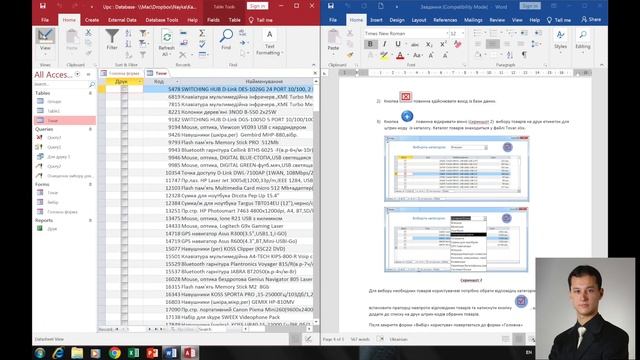
Task: Click the Cut scissors icon in Access
Action: tap(88, 33)
